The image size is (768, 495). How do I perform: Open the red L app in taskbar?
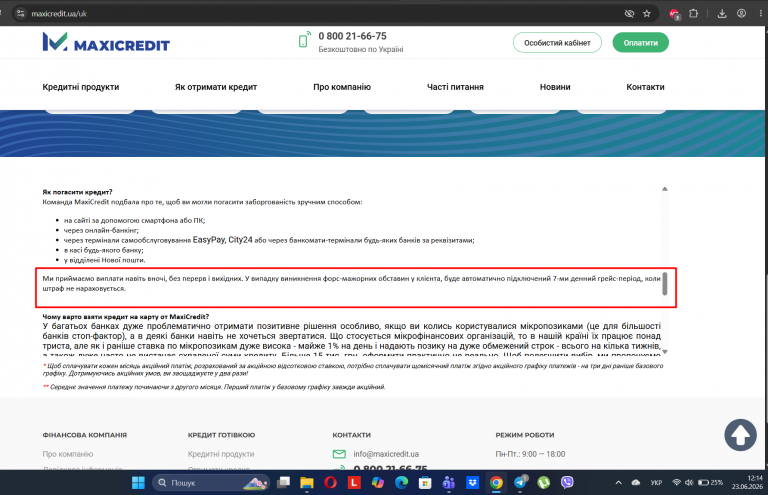click(354, 483)
